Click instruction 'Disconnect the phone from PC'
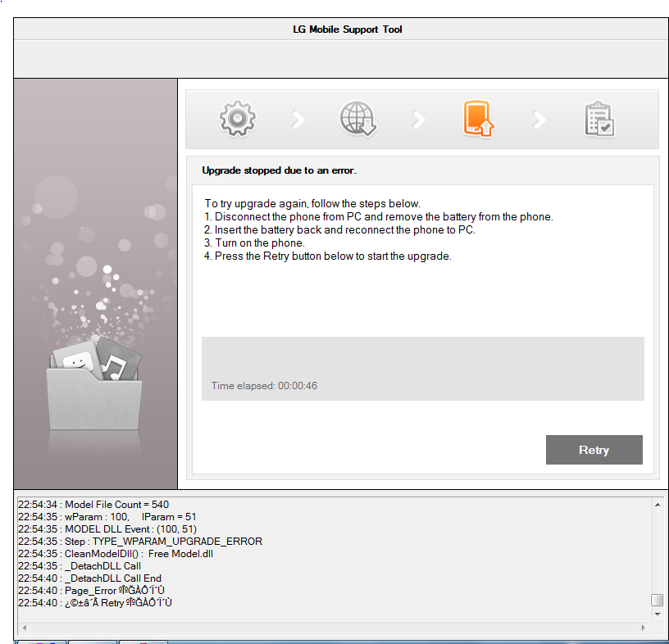The width and height of the screenshot is (669, 644). click(379, 216)
